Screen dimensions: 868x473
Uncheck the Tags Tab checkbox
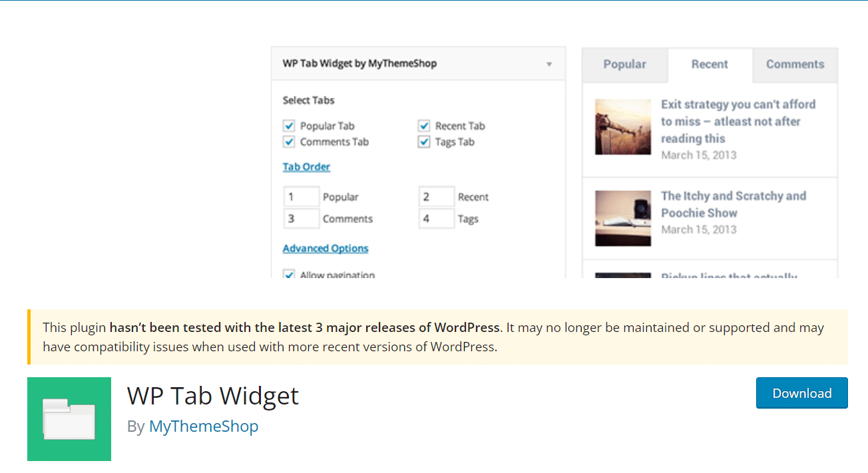(x=424, y=142)
